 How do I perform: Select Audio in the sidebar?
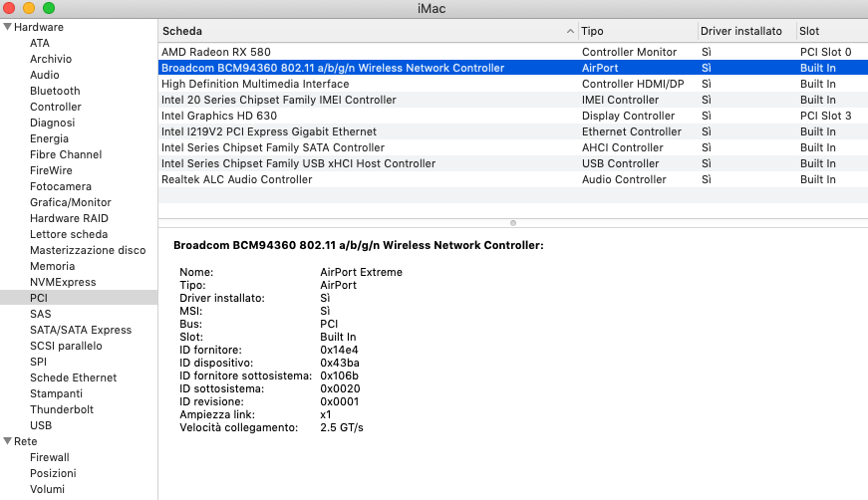[44, 75]
